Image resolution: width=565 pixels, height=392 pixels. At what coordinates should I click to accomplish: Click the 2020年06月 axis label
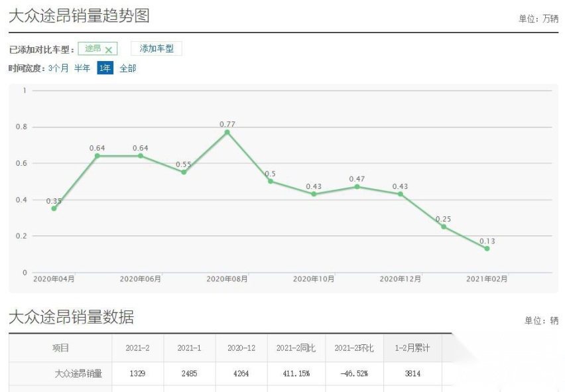pos(141,279)
